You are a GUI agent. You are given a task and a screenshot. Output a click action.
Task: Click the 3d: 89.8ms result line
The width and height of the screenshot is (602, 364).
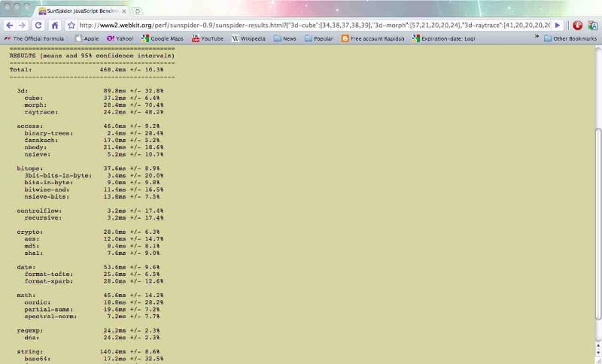pos(90,91)
